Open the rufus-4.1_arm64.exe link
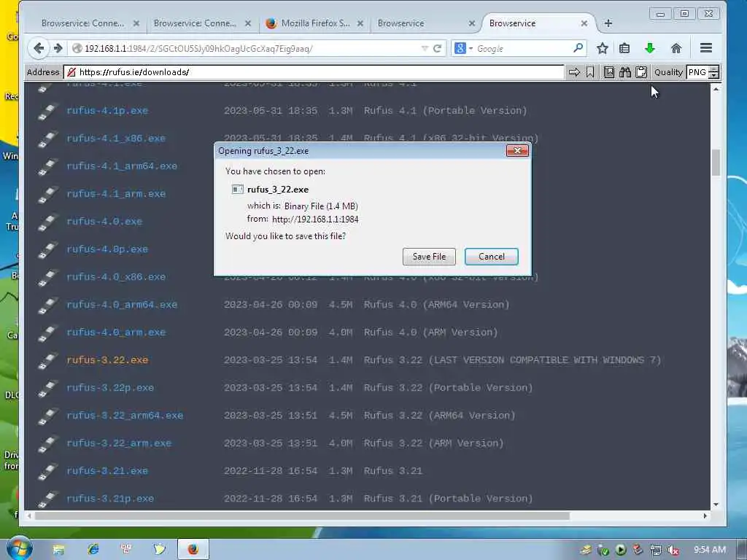The height and width of the screenshot is (560, 747). point(122,166)
